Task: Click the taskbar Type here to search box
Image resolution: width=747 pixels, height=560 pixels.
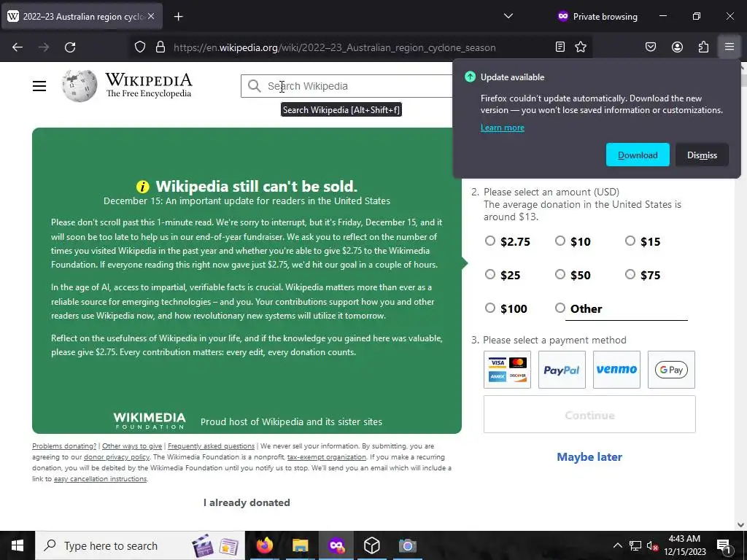Action: click(139, 545)
